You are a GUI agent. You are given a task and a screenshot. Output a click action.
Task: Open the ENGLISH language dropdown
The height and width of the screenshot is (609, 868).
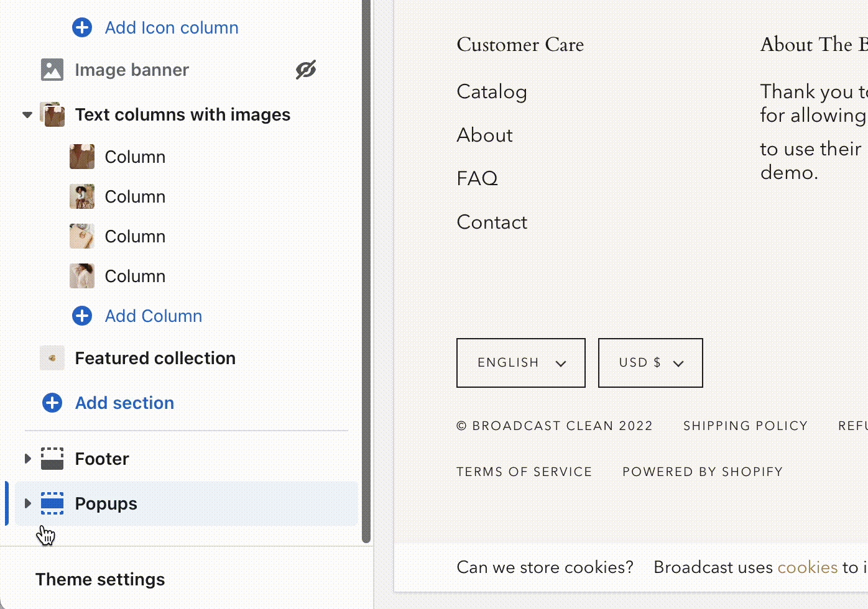521,363
